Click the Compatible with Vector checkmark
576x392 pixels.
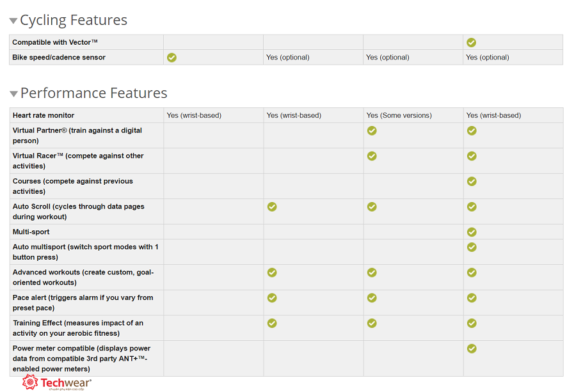(472, 42)
